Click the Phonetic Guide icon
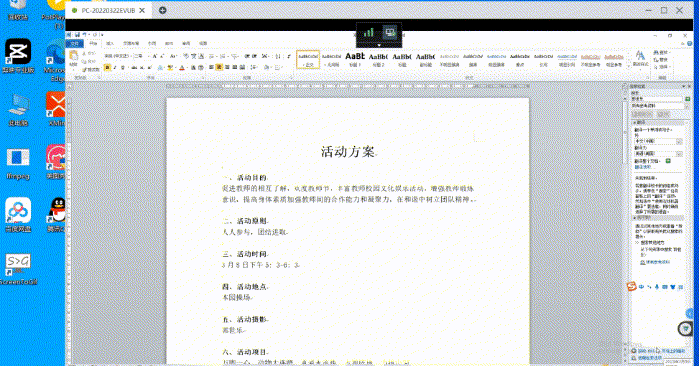 pyautogui.click(x=193, y=56)
